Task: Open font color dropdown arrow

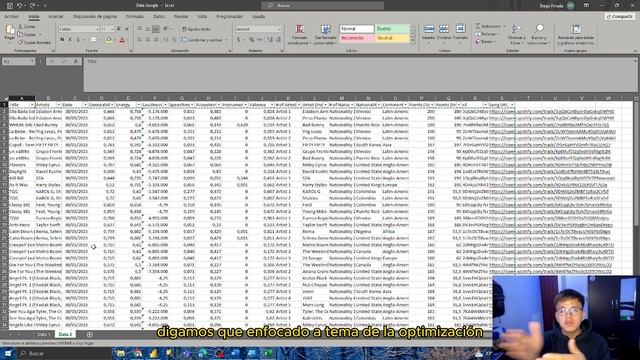Action: [128, 40]
